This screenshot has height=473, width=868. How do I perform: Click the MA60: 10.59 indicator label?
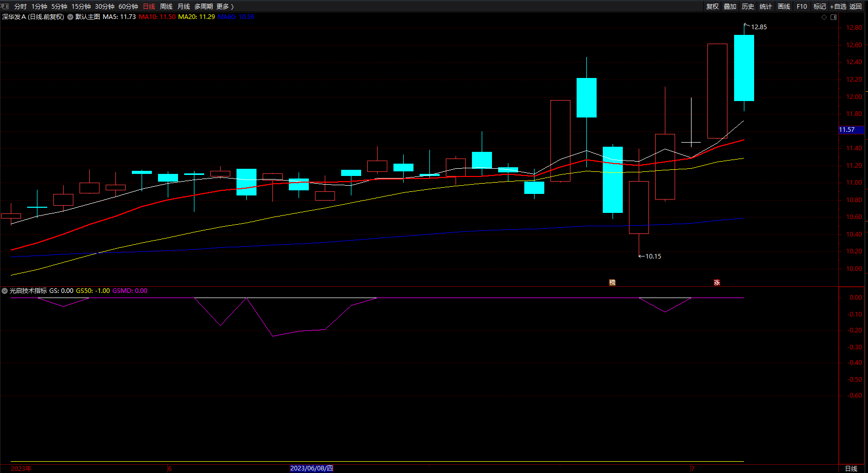(236, 17)
